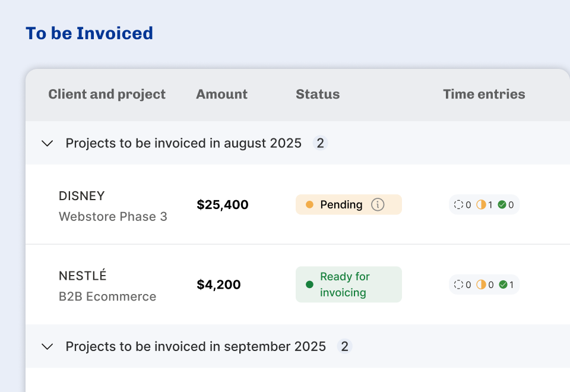The image size is (570, 392).
Task: Click the Ready for invoicing status badge
Action: tap(349, 284)
